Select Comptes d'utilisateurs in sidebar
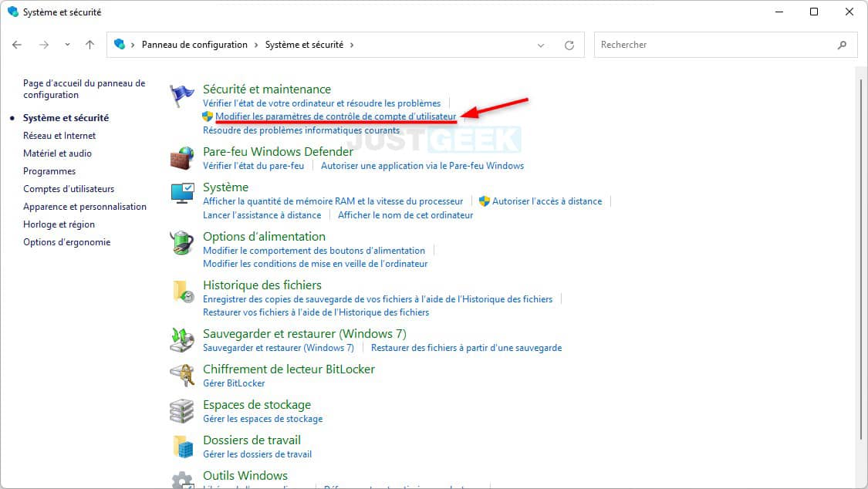The image size is (868, 489). pyautogui.click(x=69, y=189)
